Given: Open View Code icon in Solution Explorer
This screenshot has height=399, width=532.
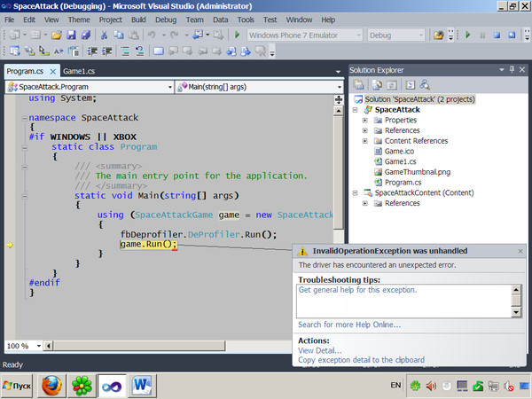Looking at the screenshot, I should coord(409,84).
